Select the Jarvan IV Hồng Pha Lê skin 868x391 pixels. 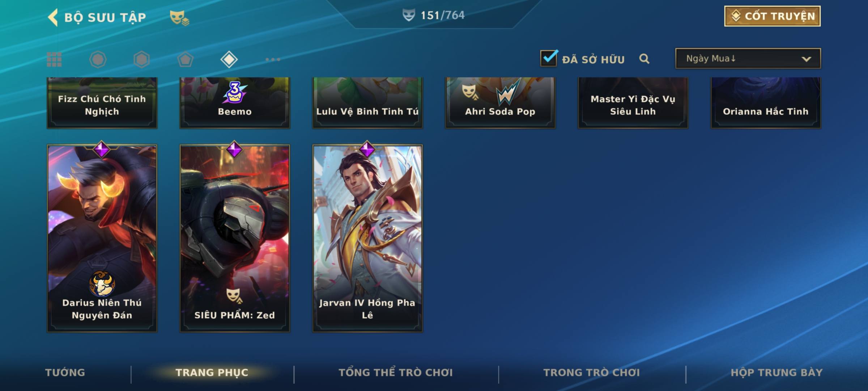click(367, 238)
